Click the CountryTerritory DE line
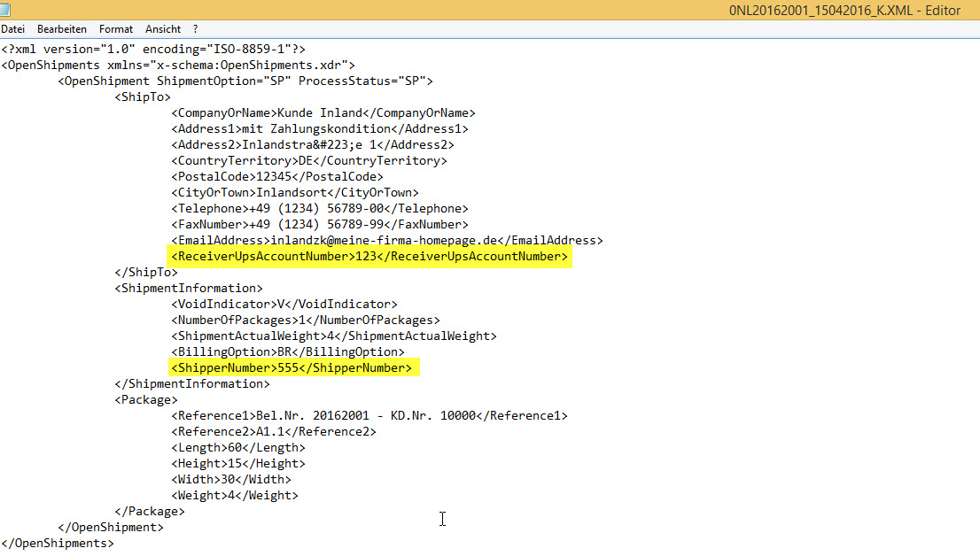 pos(309,161)
